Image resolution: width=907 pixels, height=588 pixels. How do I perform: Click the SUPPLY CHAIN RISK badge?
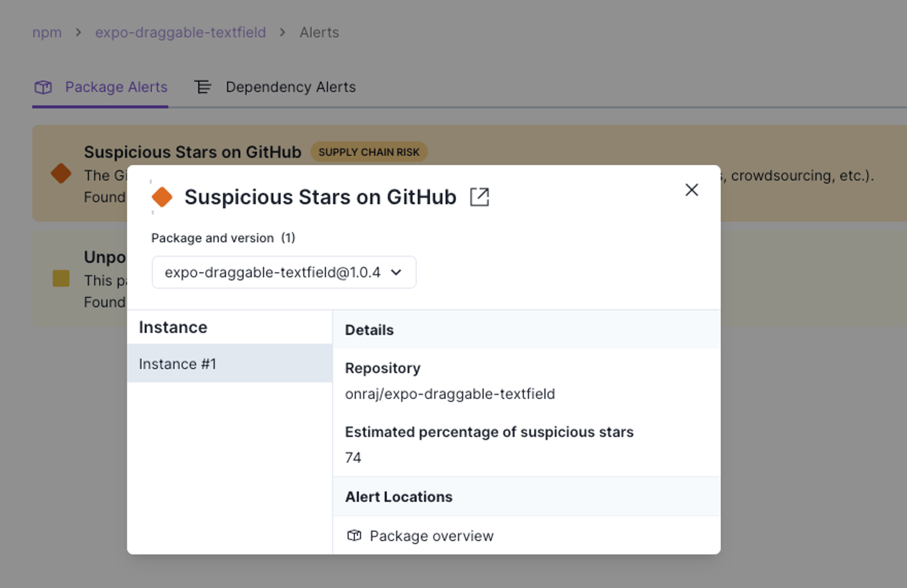[369, 152]
